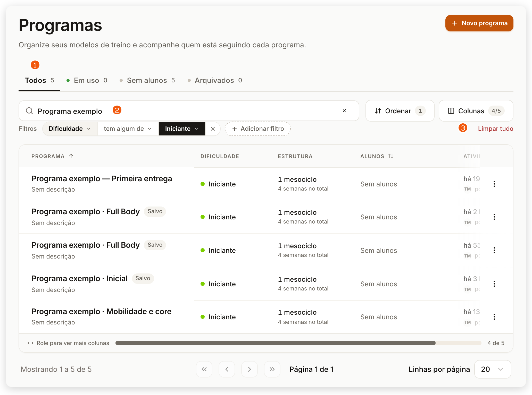
Task: Open the Iniciante value dropdown
Action: point(182,129)
